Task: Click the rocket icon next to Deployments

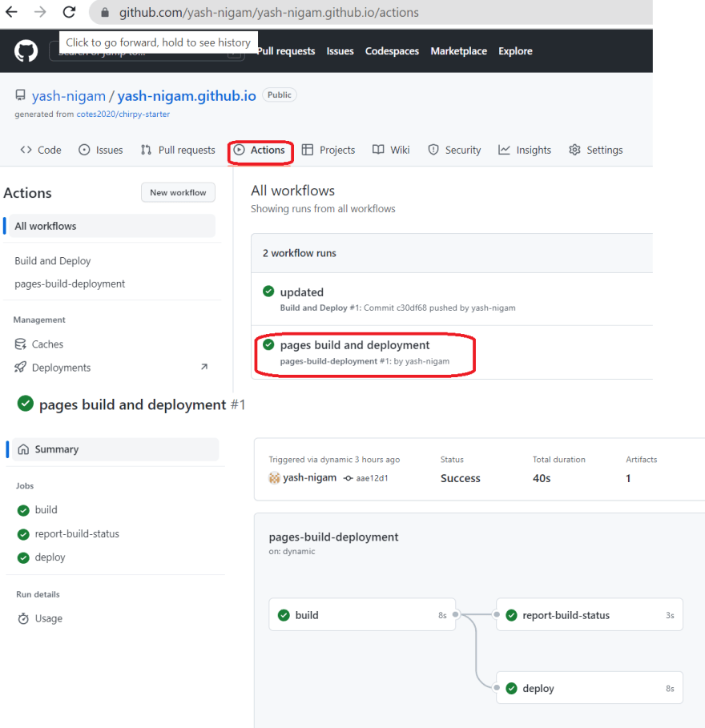Action: (x=20, y=368)
